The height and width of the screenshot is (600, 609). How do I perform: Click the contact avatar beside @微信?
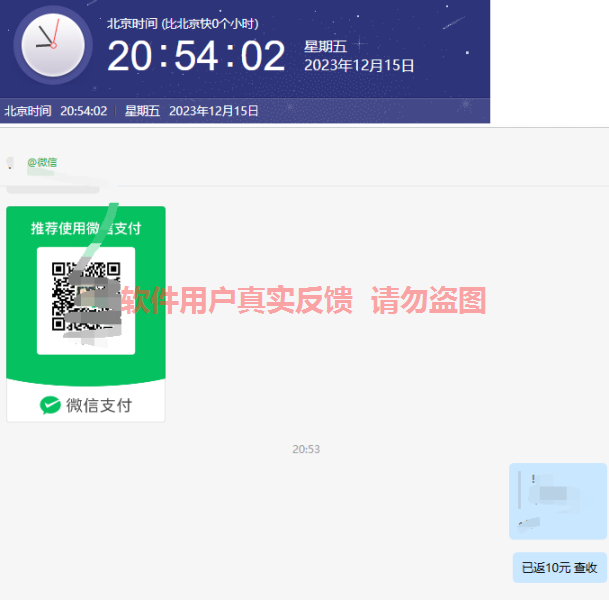pos(10,162)
